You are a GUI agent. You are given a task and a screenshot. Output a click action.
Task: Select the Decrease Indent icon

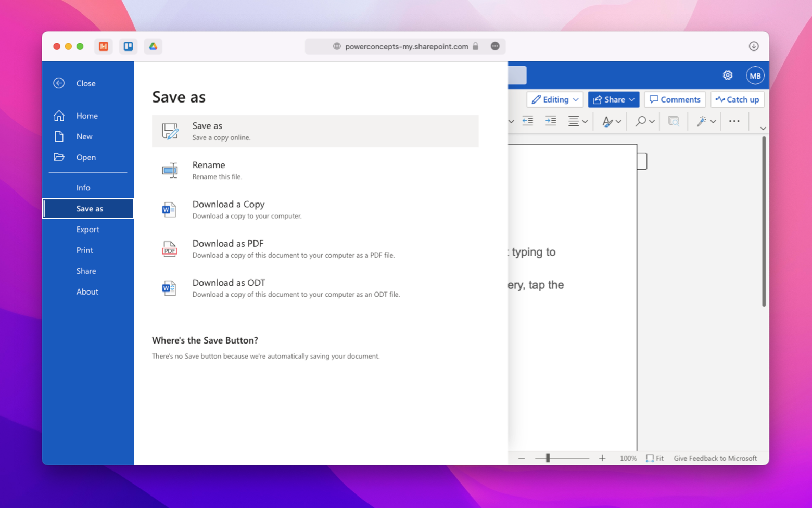click(527, 121)
